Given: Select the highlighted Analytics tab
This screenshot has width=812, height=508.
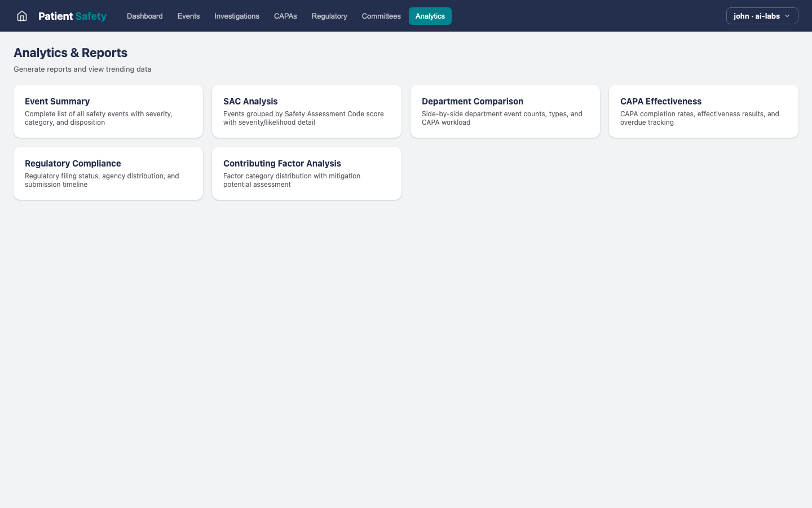Looking at the screenshot, I should coord(430,16).
